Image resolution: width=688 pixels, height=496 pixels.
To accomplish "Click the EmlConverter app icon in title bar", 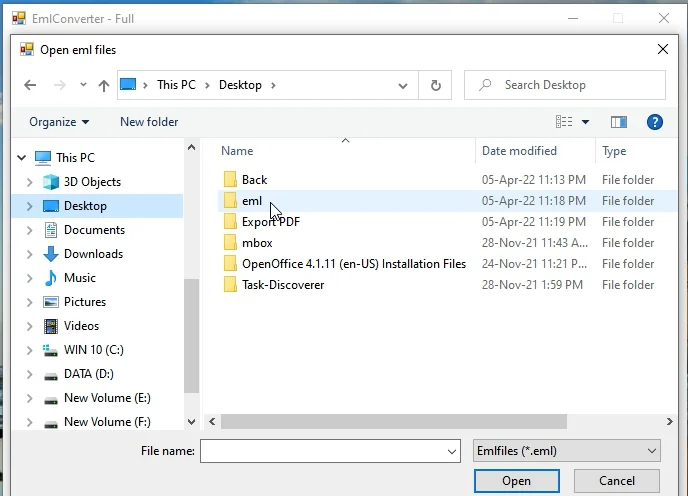I will pyautogui.click(x=19, y=18).
